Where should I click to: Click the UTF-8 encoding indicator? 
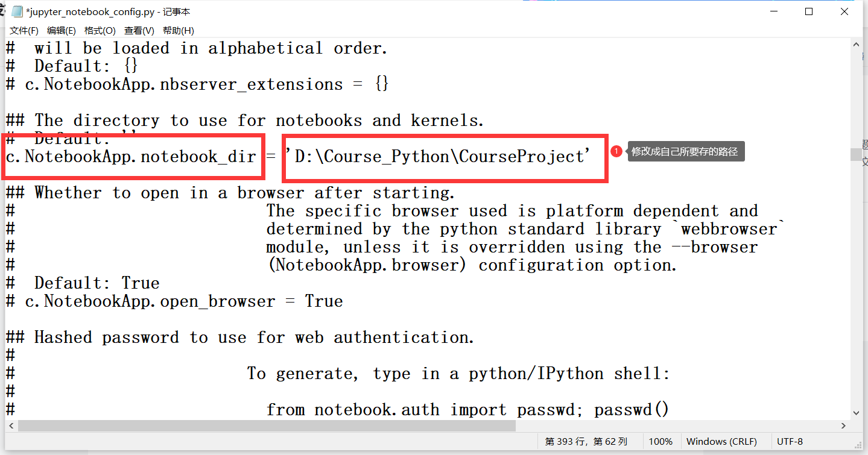pyautogui.click(x=790, y=441)
